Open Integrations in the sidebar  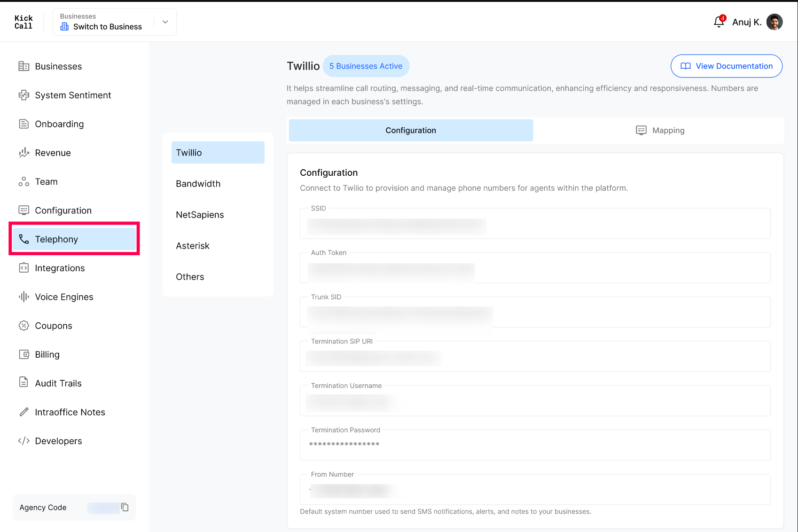click(x=74, y=268)
